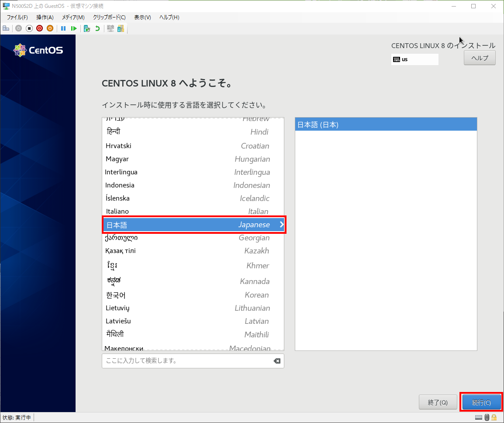This screenshot has height=423, width=504.
Task: Click inside the language search input field
Action: pyautogui.click(x=183, y=361)
